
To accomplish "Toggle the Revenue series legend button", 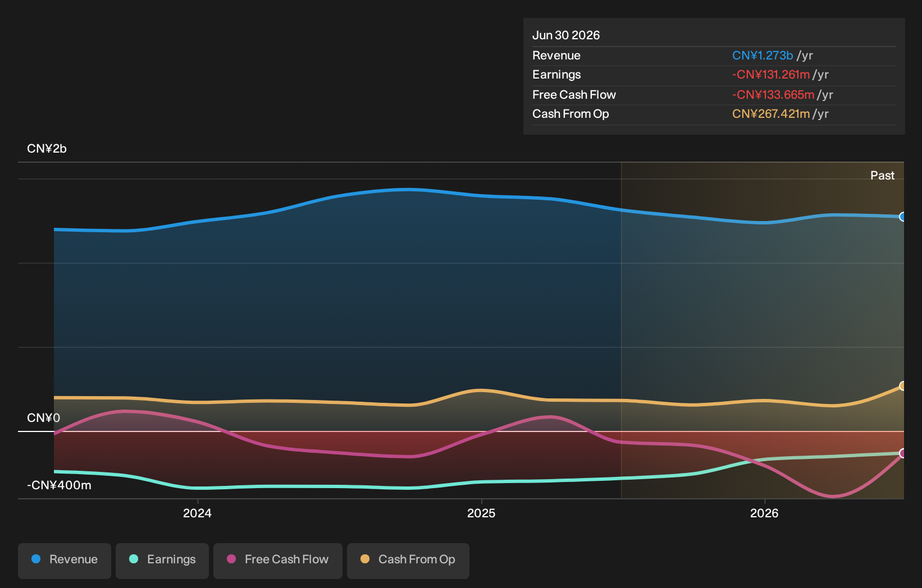I will click(65, 561).
